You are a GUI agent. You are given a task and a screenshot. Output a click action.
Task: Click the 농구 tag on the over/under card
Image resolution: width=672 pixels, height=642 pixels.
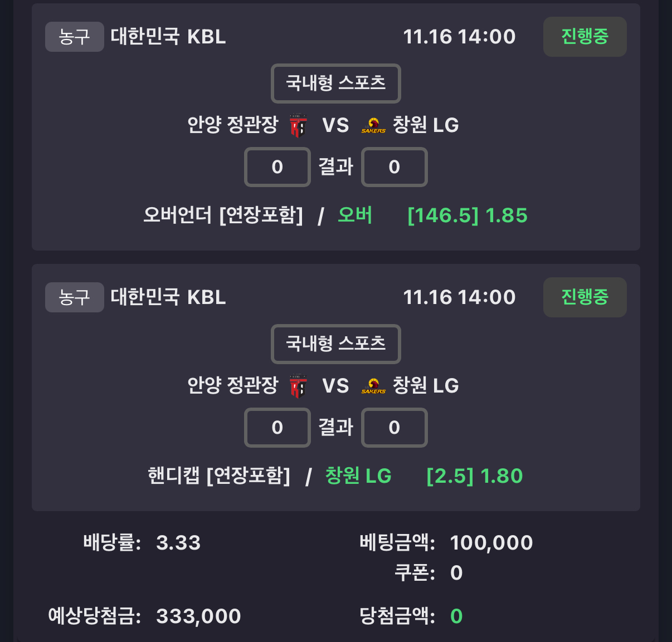[x=74, y=37]
